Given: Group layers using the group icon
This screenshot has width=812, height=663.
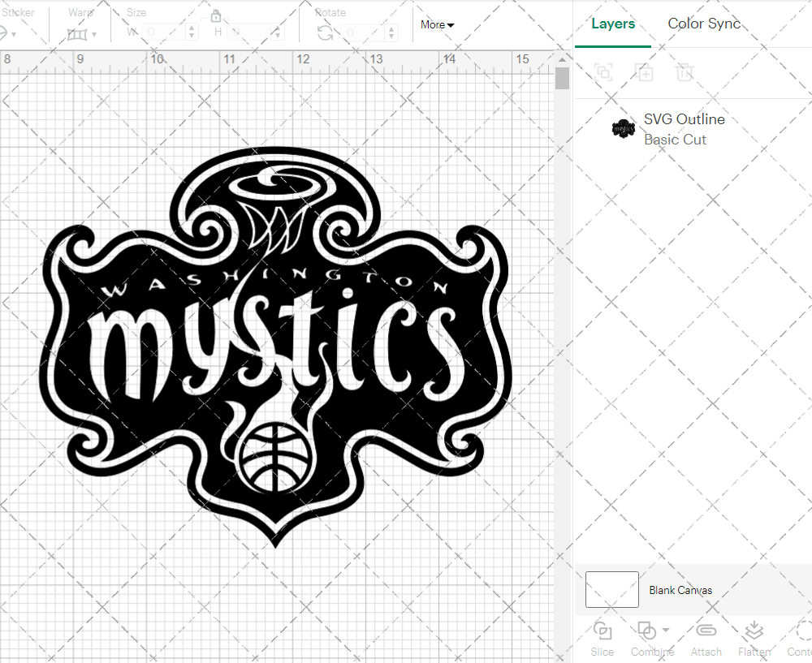Looking at the screenshot, I should [x=603, y=72].
